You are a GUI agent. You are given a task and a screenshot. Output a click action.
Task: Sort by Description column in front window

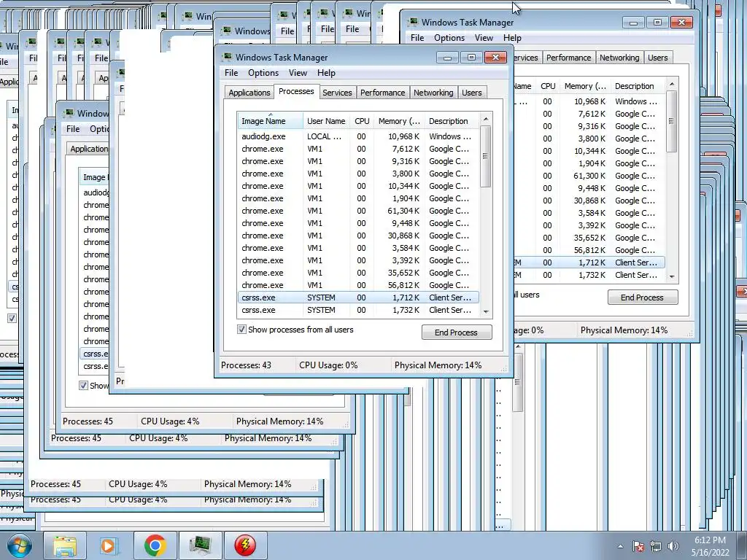pos(452,121)
